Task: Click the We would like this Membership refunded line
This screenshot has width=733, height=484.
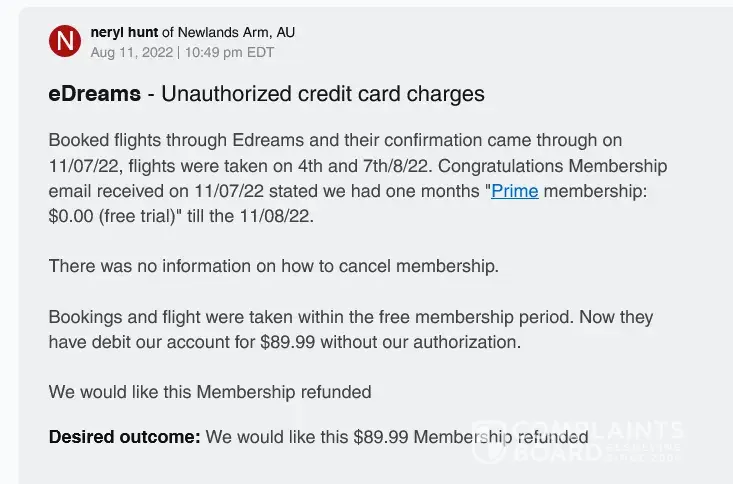Action: [x=210, y=392]
